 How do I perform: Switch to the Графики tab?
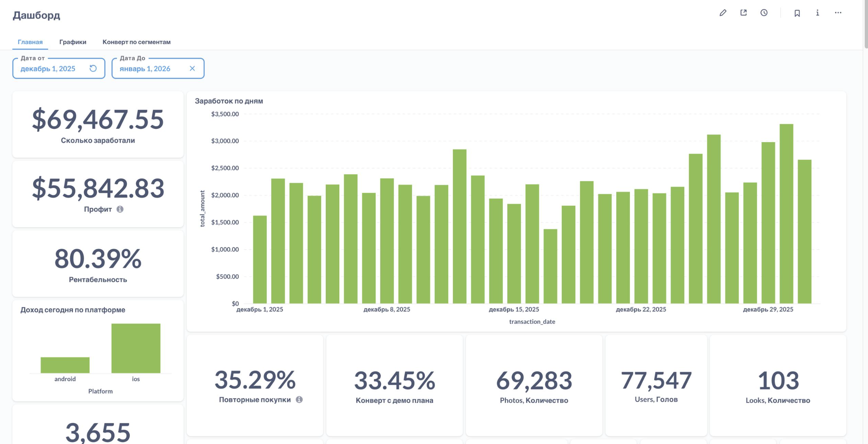(x=73, y=42)
